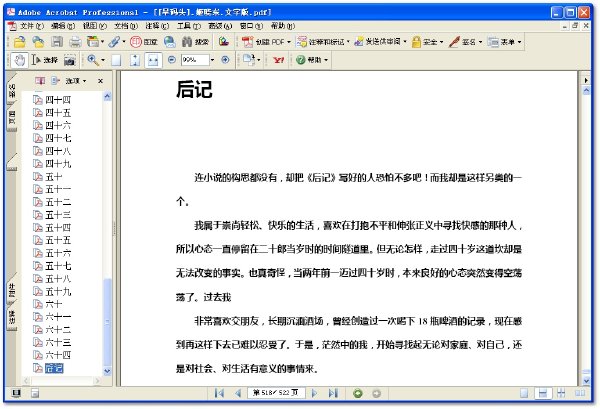600x409 pixels.
Task: Open the 文件 menu
Action: (x=31, y=26)
